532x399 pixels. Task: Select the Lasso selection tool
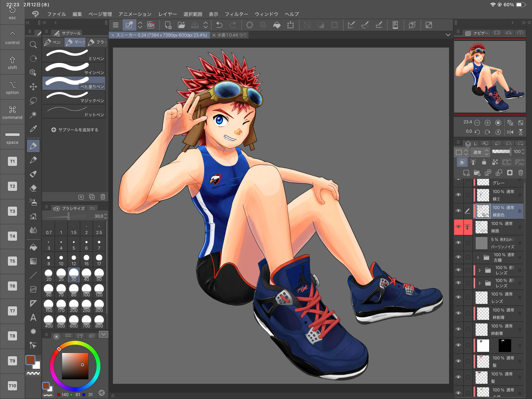tap(33, 101)
